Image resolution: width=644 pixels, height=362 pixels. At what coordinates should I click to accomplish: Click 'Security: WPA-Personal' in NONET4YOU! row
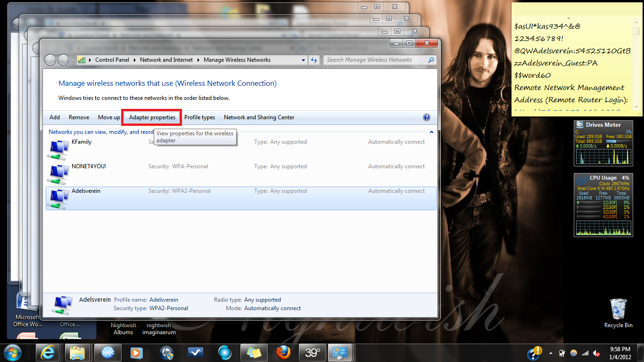(x=178, y=166)
